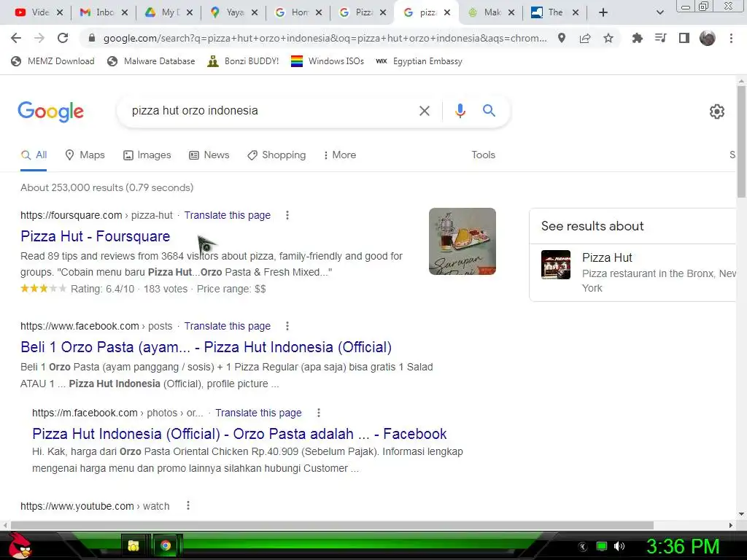Translate the facebook.com posts page
747x560 pixels.
point(228,326)
